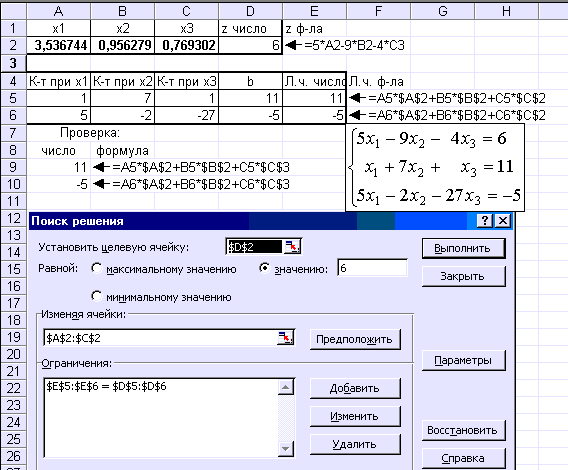Viewport: 568px width, 470px height.
Task: Select row 2 header
Action: (13, 45)
